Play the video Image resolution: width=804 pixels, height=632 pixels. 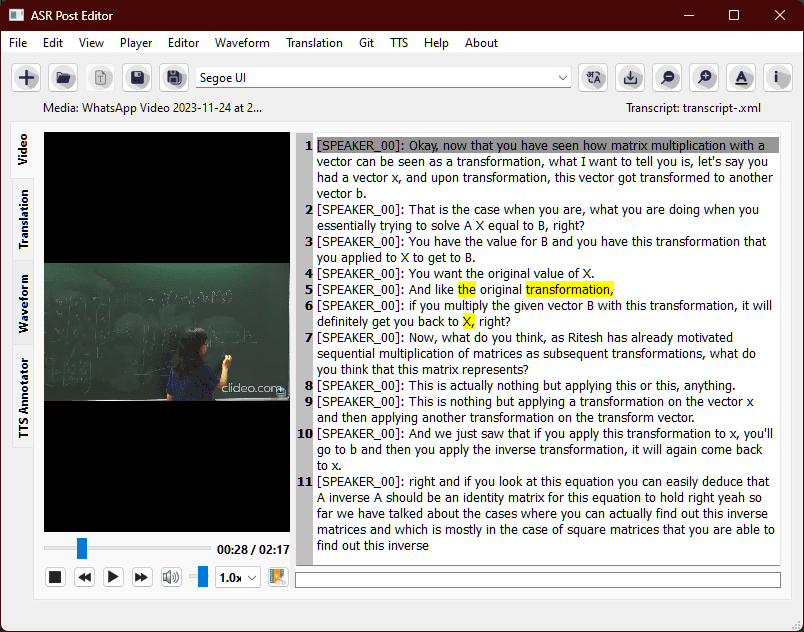(x=113, y=576)
